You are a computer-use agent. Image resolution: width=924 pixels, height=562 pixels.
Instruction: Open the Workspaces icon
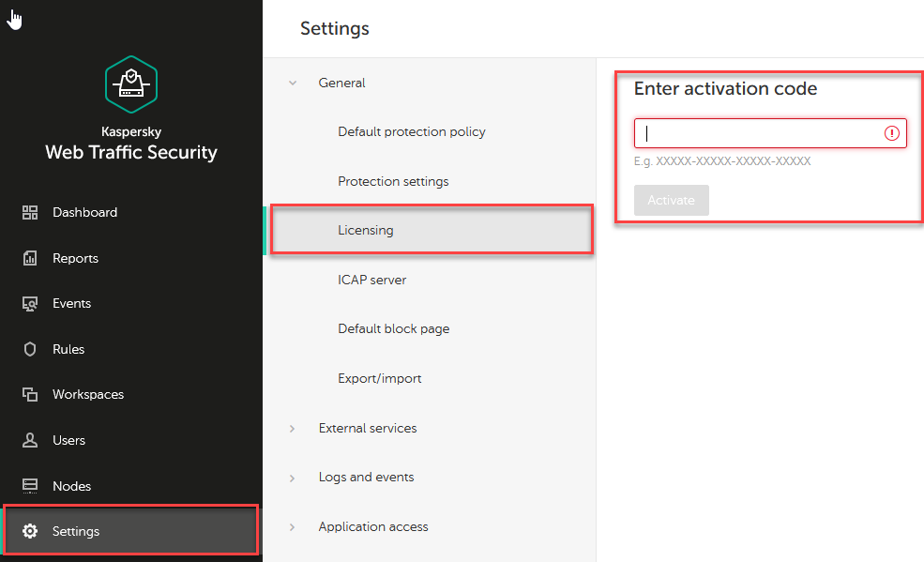tap(30, 395)
